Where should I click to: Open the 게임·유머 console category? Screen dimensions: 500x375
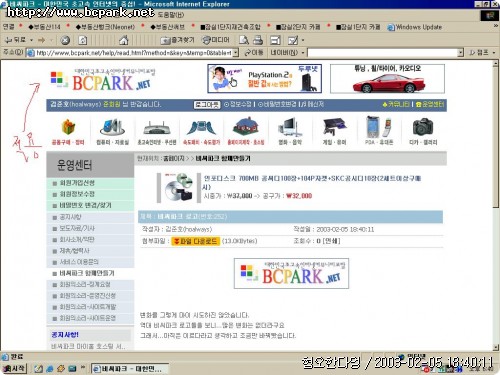tap(334, 132)
